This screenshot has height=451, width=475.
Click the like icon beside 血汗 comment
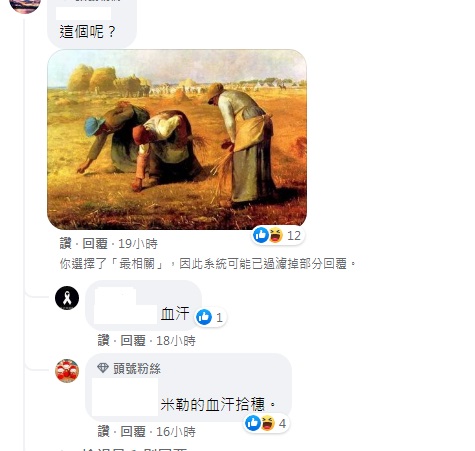204,317
